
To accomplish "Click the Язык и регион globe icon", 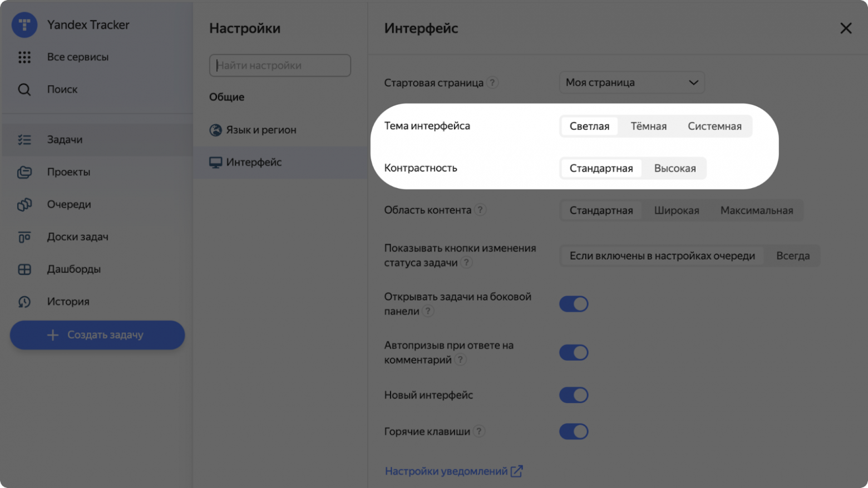I will (215, 130).
